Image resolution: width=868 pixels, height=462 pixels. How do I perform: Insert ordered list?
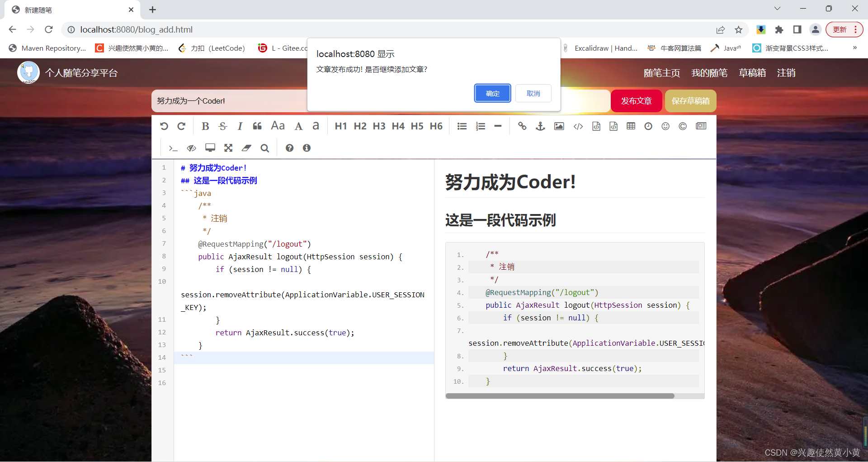click(481, 126)
